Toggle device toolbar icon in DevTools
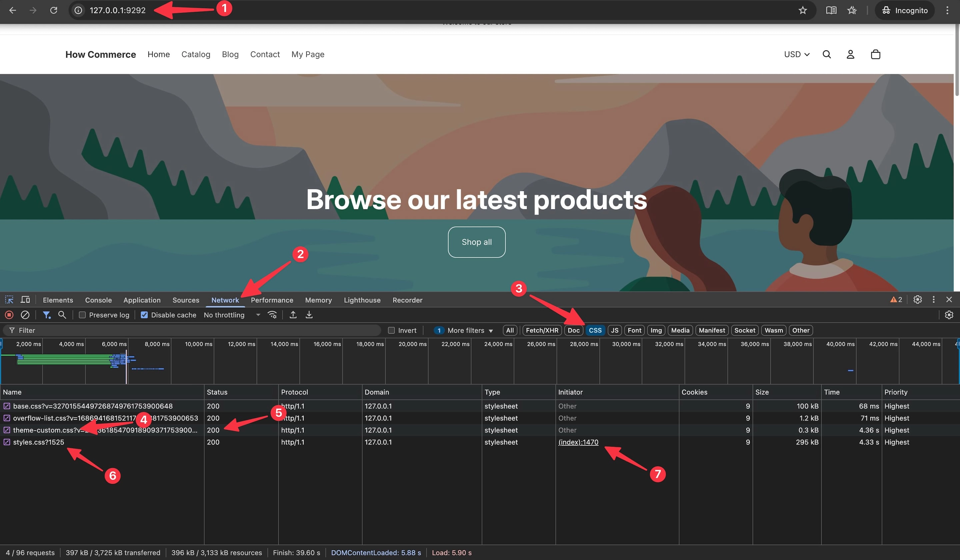960x560 pixels. pyautogui.click(x=25, y=300)
